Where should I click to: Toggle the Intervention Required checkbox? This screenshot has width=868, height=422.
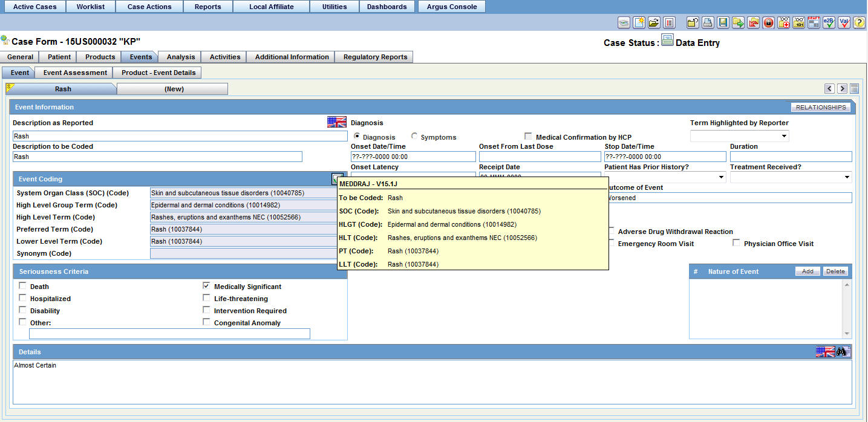(x=206, y=310)
